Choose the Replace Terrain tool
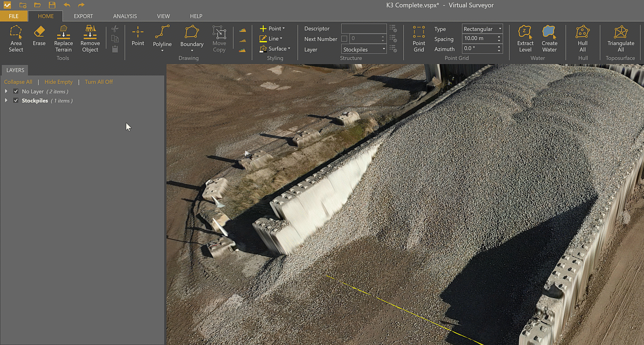644x345 pixels. point(64,38)
